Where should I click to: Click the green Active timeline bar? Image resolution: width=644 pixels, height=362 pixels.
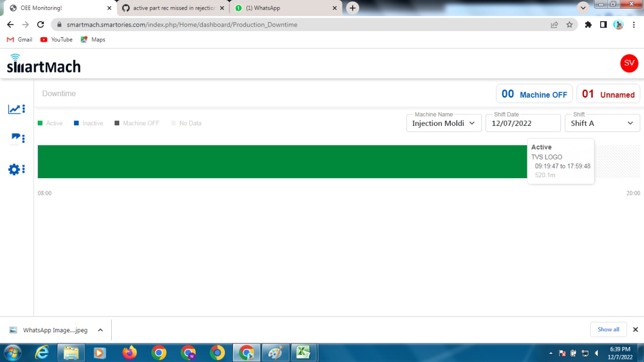pyautogui.click(x=252, y=162)
